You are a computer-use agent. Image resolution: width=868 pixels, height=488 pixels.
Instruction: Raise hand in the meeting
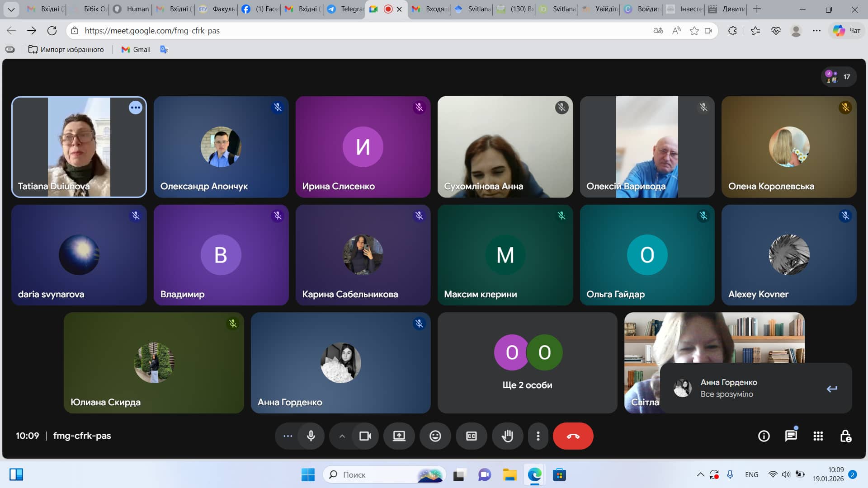507,436
